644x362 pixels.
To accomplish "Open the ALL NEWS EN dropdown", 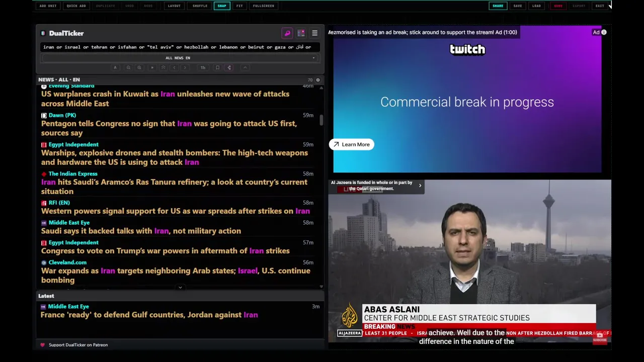I will pos(180,58).
